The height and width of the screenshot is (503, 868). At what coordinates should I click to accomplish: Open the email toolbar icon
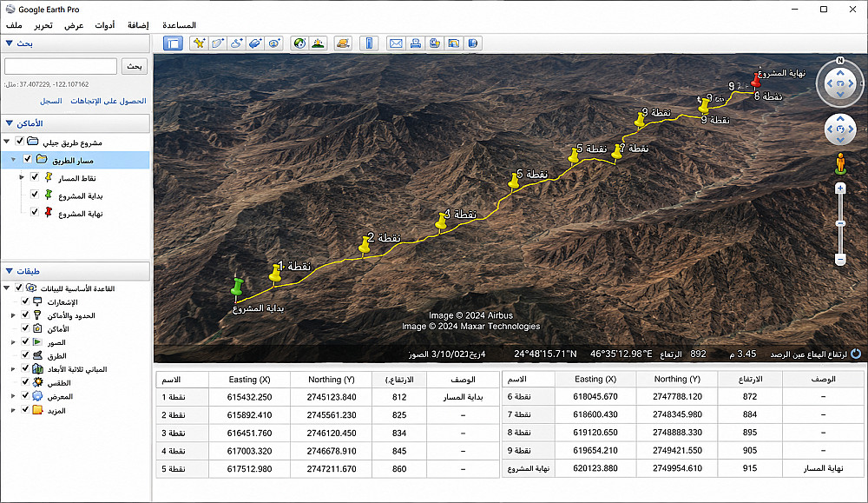point(396,43)
